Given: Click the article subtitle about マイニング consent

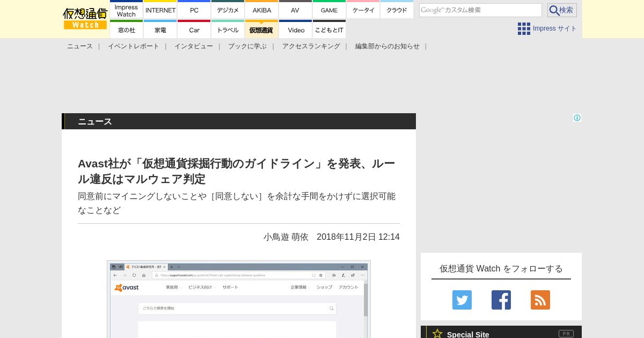Looking at the screenshot, I should [237, 203].
